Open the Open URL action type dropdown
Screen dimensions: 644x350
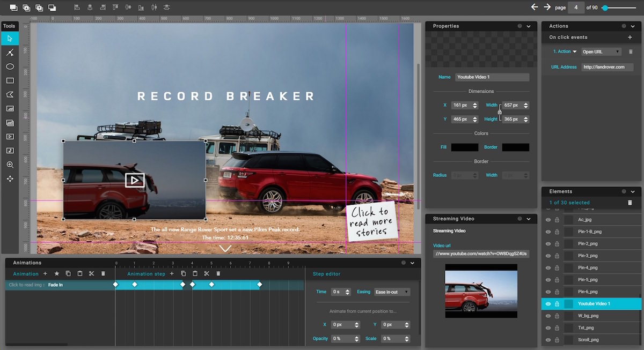pos(601,51)
